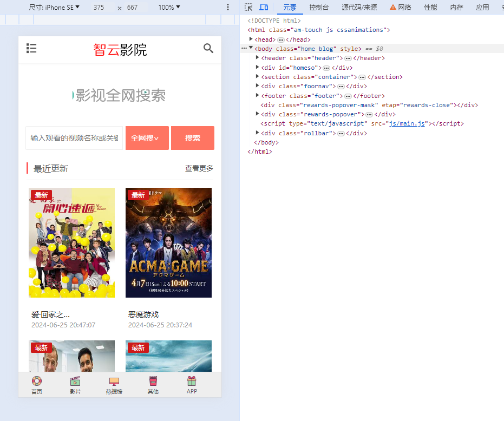Click the ellipsis badge in rollbar div row
504x421 pixels.
point(341,133)
